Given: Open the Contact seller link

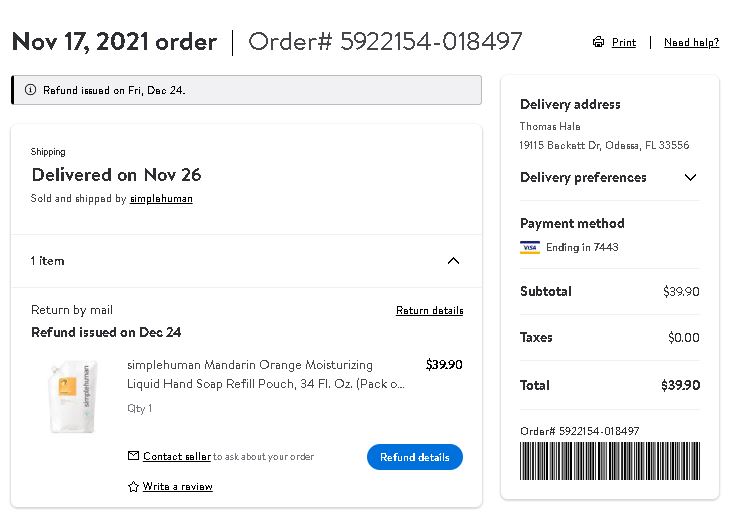Looking at the screenshot, I should coord(177,456).
